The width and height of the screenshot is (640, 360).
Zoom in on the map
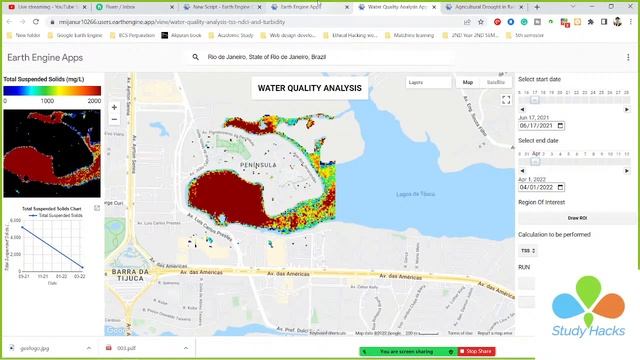tap(114, 107)
